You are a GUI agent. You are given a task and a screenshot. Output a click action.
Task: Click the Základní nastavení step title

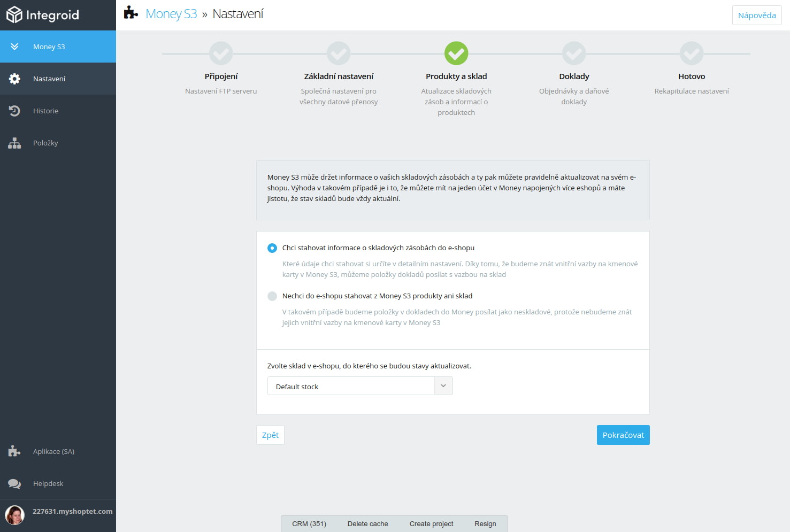pyautogui.click(x=339, y=76)
